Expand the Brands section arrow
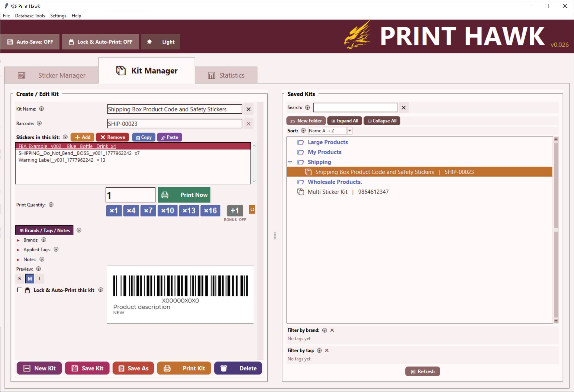574x392 pixels. pos(18,240)
